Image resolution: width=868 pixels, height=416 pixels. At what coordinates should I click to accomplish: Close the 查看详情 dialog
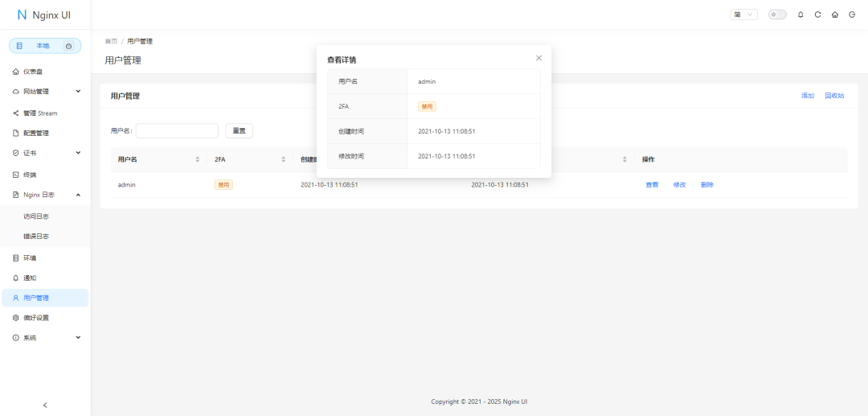coord(538,58)
